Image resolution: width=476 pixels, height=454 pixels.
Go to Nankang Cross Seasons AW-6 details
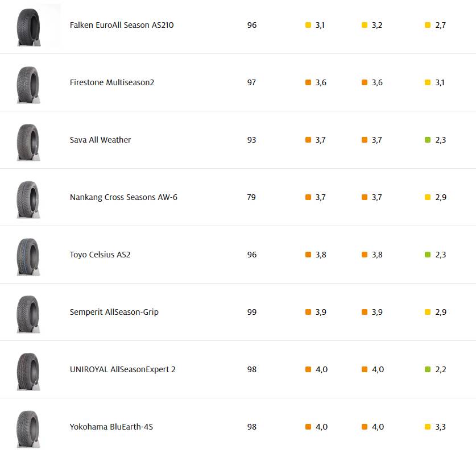[123, 198]
